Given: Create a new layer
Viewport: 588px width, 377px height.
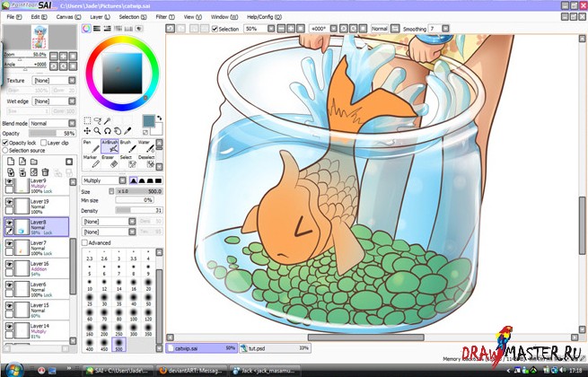Looking at the screenshot, I should click(11, 162).
